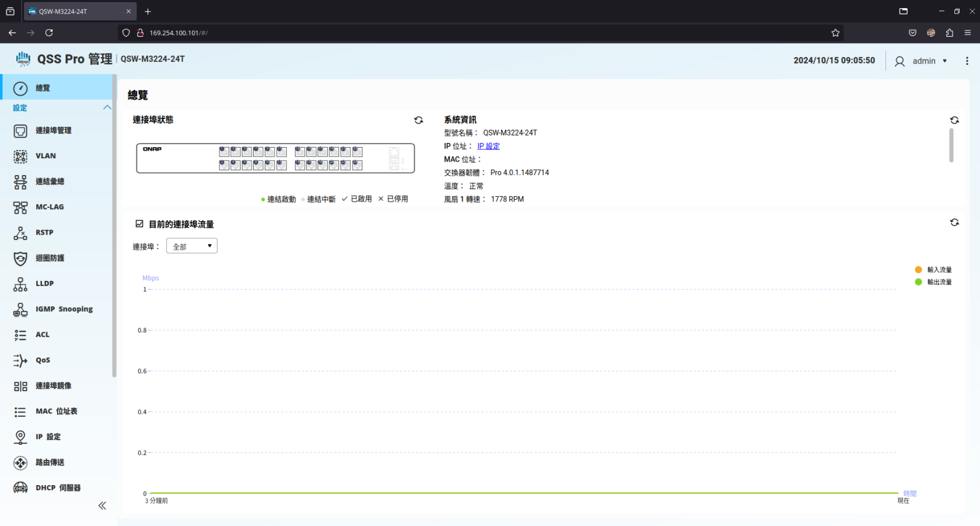980x526 pixels.
Task: Bookmark this page with star
Action: coord(835,33)
